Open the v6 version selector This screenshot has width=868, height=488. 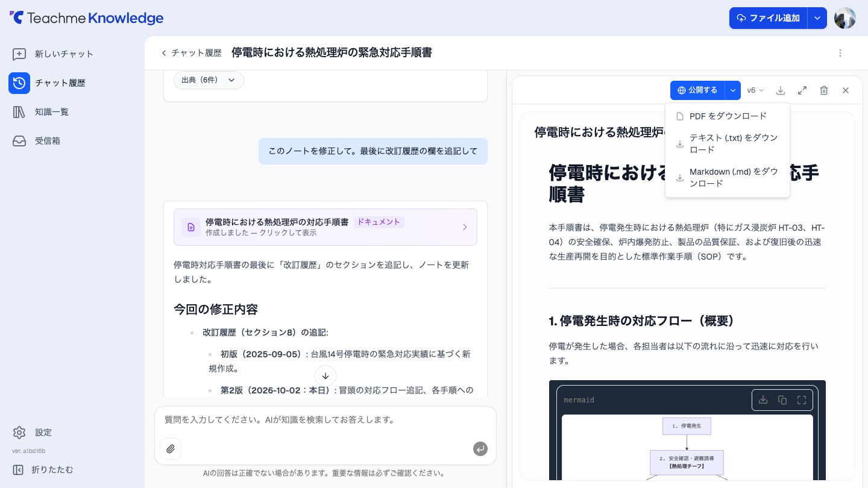tap(755, 90)
